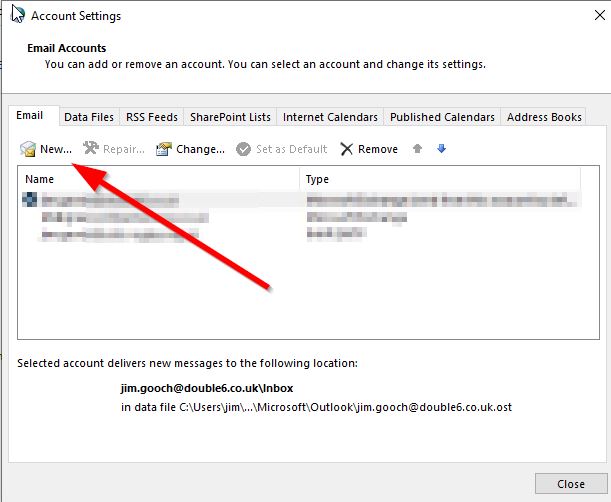The image size is (611, 502).
Task: Remove the selected account using the X icon
Action: coord(347,149)
